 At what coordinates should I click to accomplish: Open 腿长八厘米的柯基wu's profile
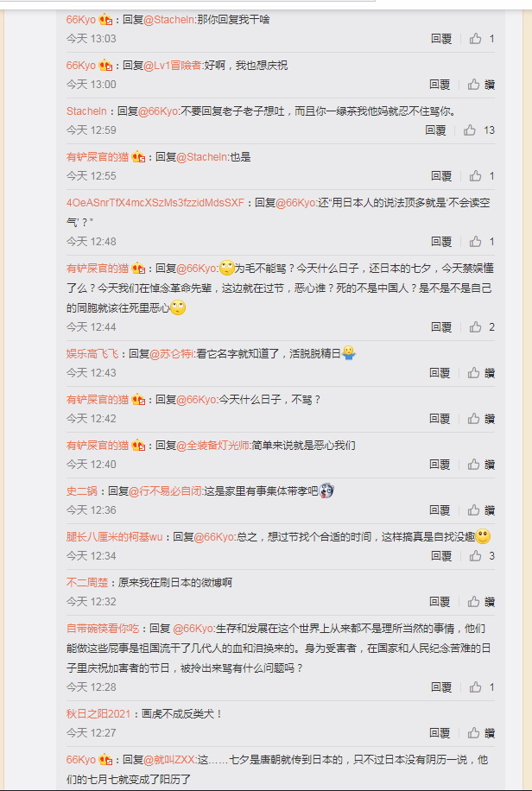[x=115, y=537]
